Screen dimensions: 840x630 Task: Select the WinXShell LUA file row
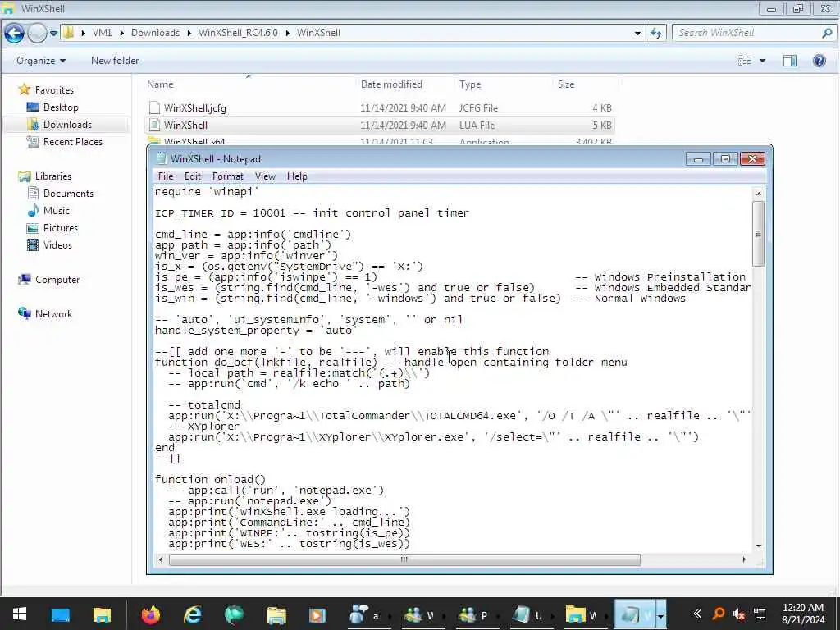[380, 125]
